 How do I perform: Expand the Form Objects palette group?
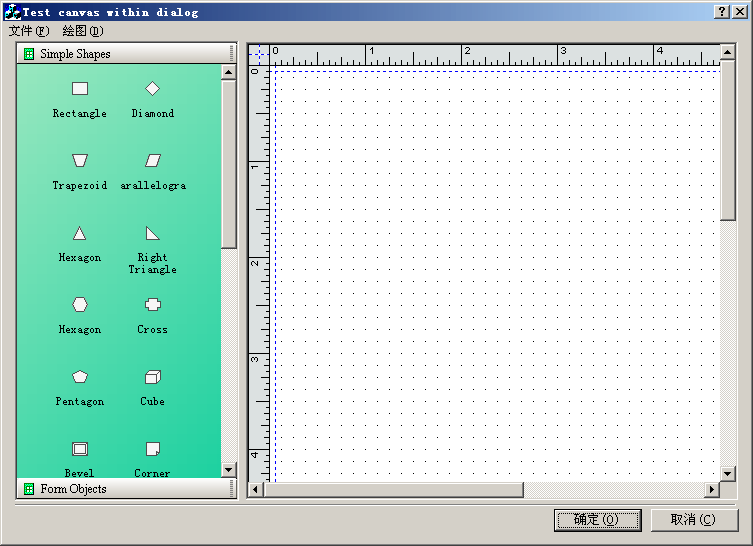point(73,489)
